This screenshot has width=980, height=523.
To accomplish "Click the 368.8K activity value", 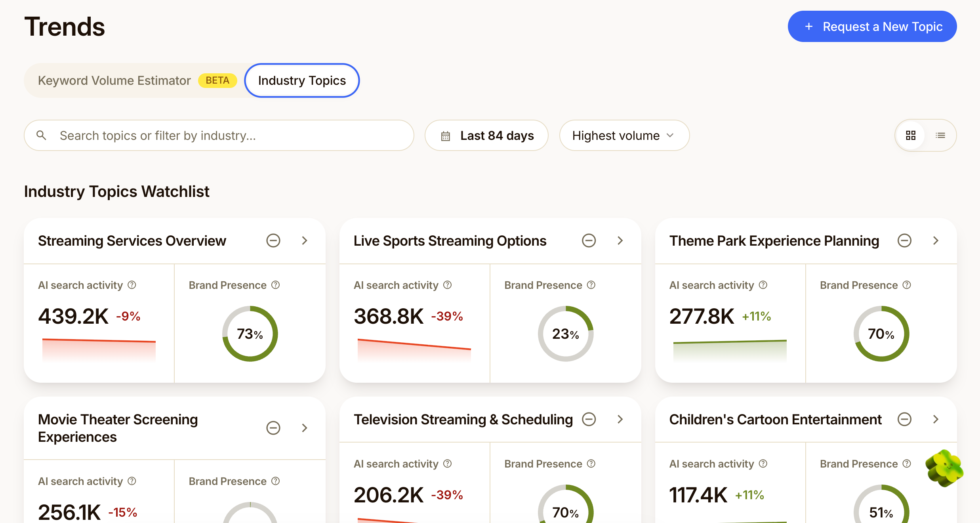I will click(x=389, y=316).
